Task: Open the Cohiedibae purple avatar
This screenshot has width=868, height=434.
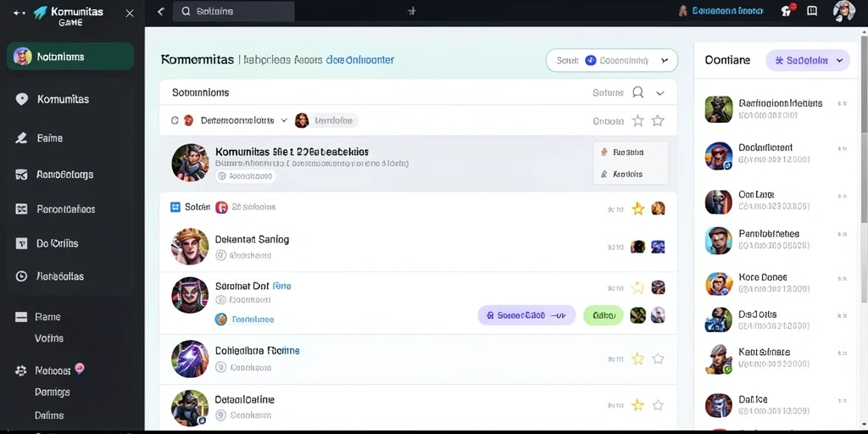Action: pyautogui.click(x=190, y=359)
